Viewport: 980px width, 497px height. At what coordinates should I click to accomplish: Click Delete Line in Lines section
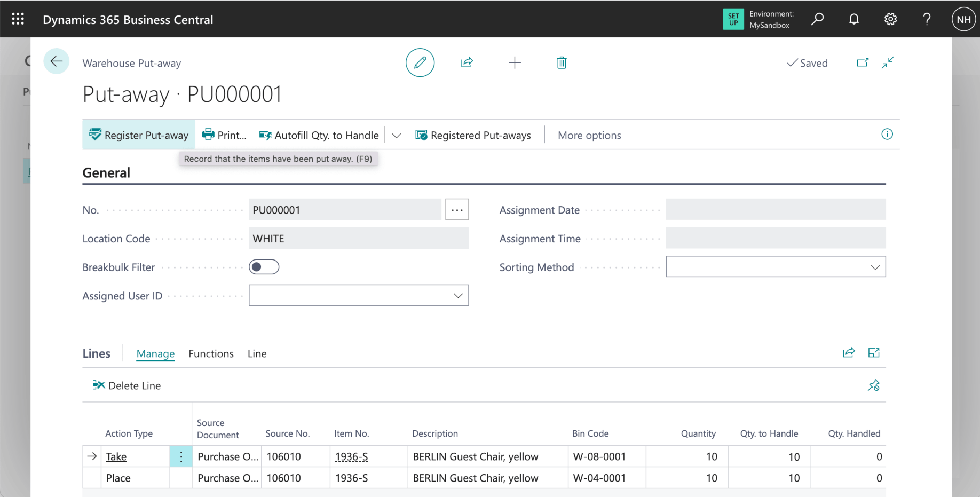(x=127, y=385)
